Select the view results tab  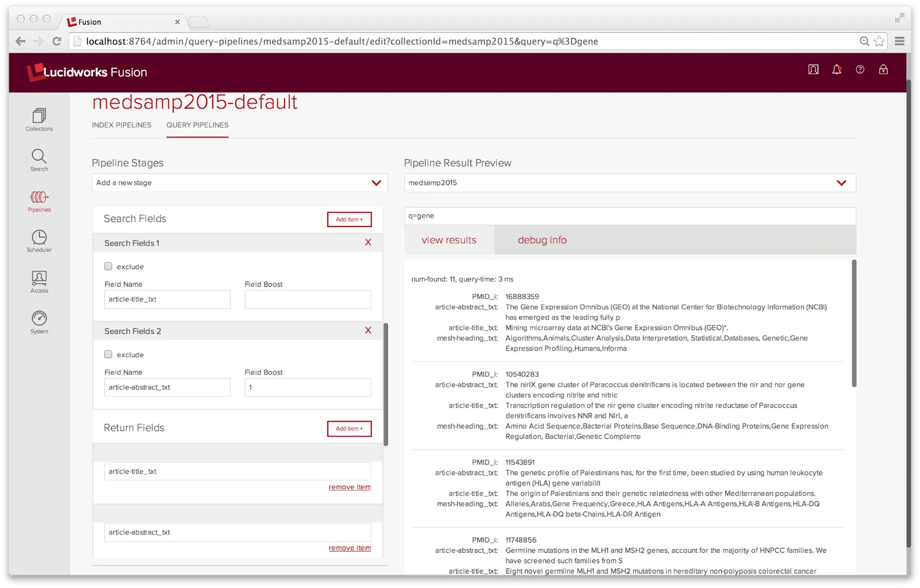click(449, 240)
